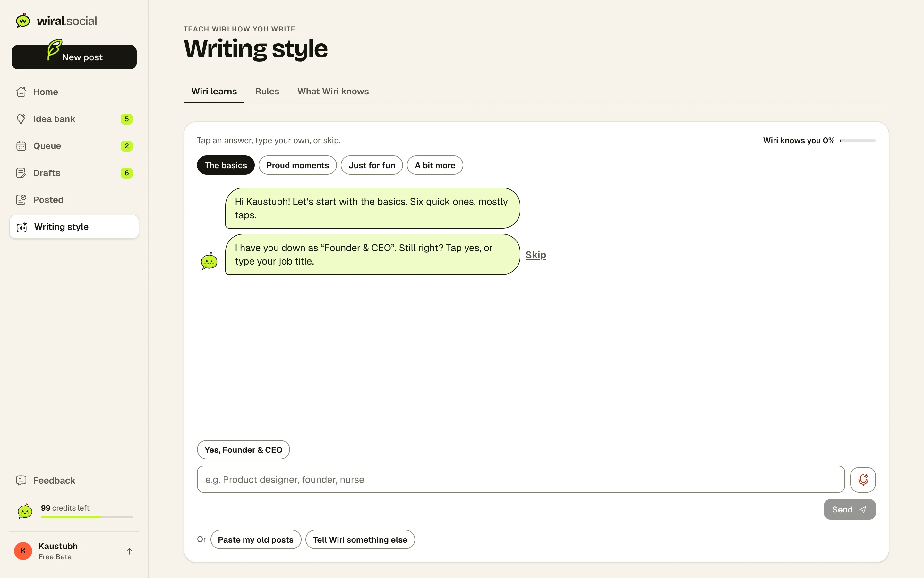Image resolution: width=924 pixels, height=578 pixels.
Task: Expand the Kaustubh account menu arrow
Action: click(x=129, y=551)
